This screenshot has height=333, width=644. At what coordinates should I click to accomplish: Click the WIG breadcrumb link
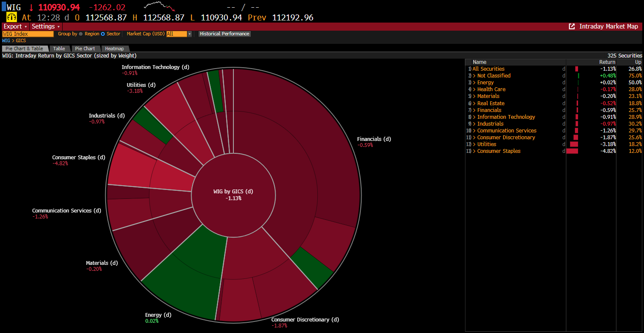tap(6, 41)
